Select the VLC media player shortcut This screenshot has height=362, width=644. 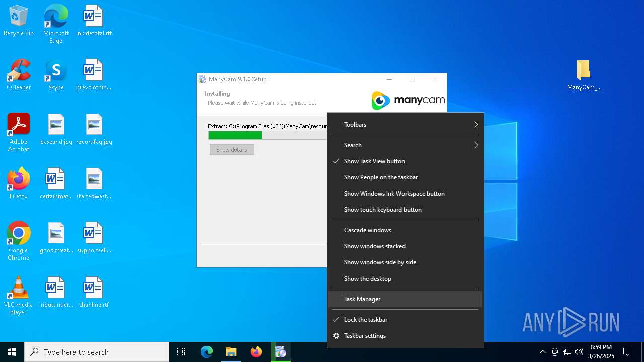click(19, 296)
